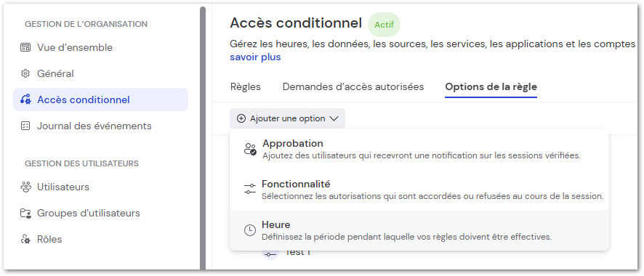Screen dimensions: 644x276
Task: Expand the Ajouter une option dropdown
Action: (x=288, y=118)
